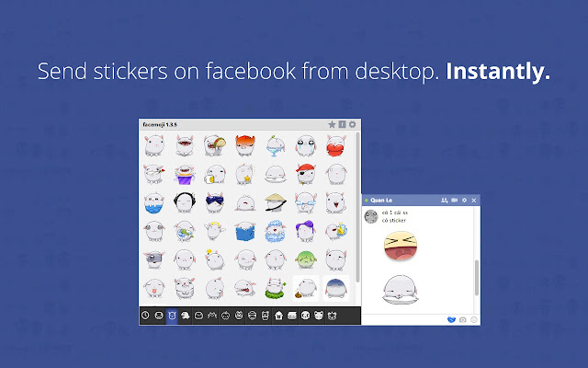Select the green grass skirt sticker
588x368 pixels.
click(x=276, y=288)
